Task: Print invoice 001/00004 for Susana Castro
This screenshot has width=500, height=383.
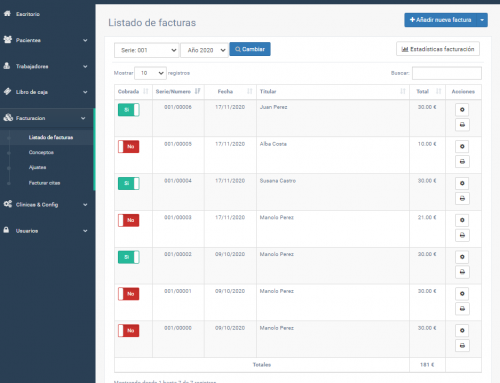Action: 462,198
